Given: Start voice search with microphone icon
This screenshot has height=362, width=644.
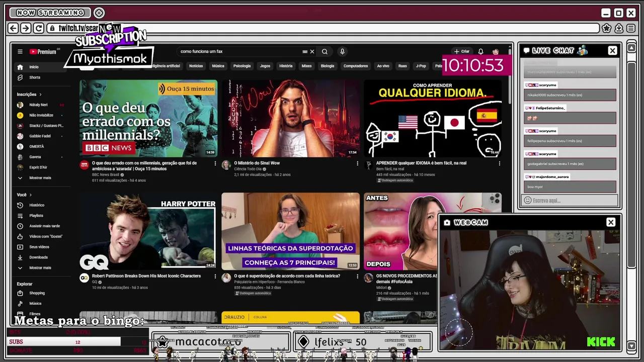Looking at the screenshot, I should click(342, 51).
